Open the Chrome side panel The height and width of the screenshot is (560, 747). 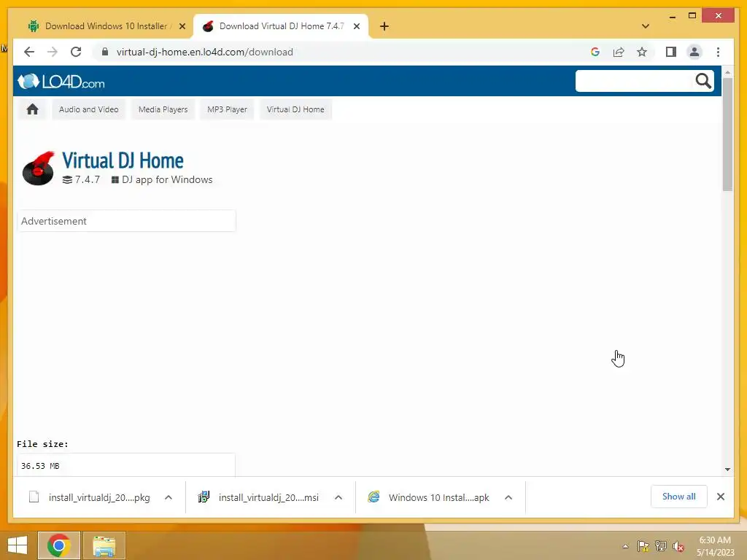click(671, 52)
